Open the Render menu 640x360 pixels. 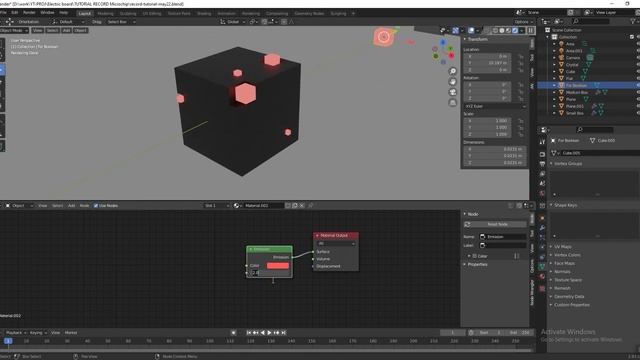[x=29, y=13]
